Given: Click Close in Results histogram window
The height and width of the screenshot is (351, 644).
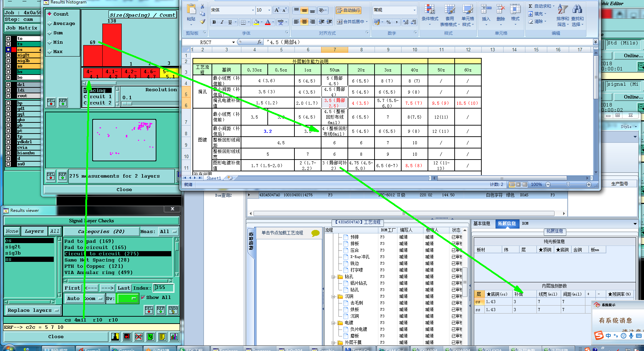Looking at the screenshot, I should 124,190.
